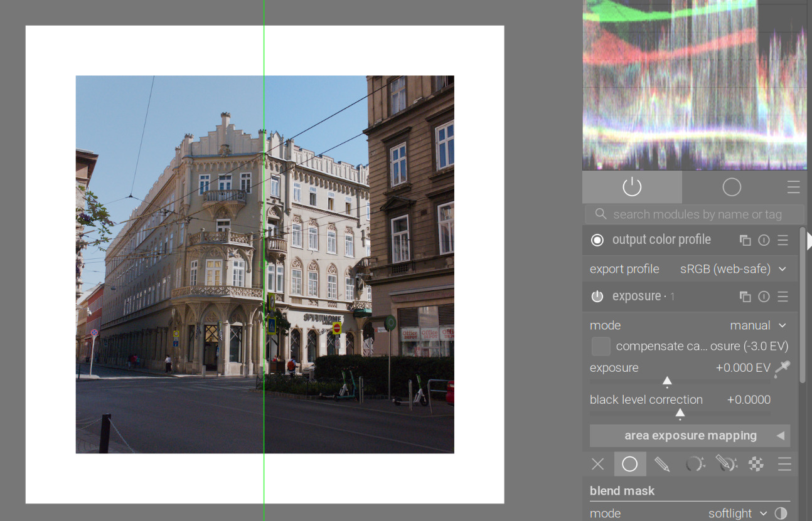
Task: Select the raster mask checkerboard icon
Action: point(756,464)
